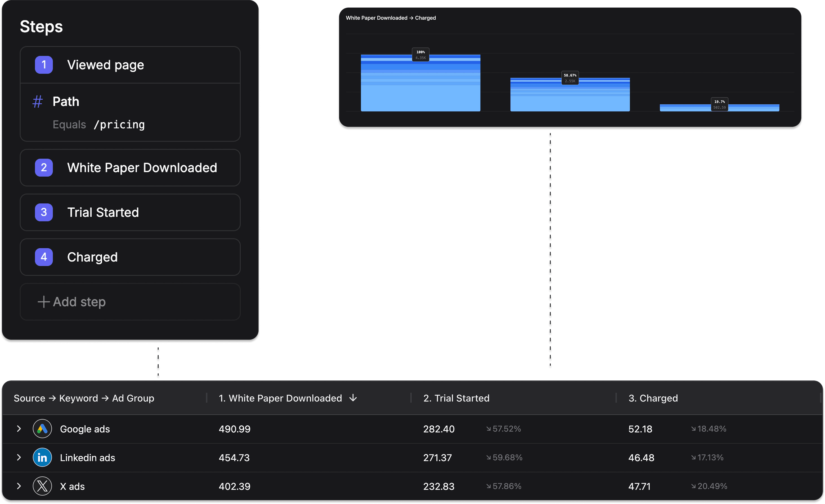Viewport: 825px width, 504px height.
Task: Select the Charged column header
Action: coord(653,398)
